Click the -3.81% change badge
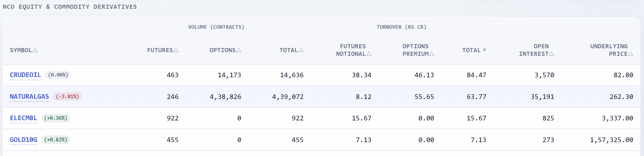The image size is (644, 156). click(67, 97)
